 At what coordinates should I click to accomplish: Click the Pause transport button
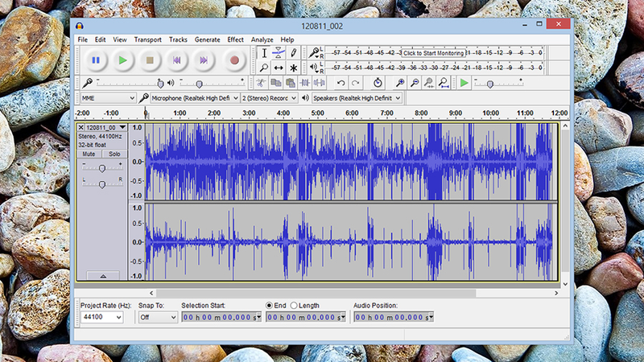(x=96, y=60)
